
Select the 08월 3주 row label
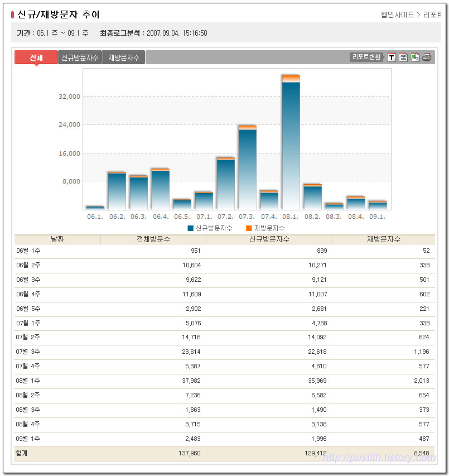[x=28, y=410]
